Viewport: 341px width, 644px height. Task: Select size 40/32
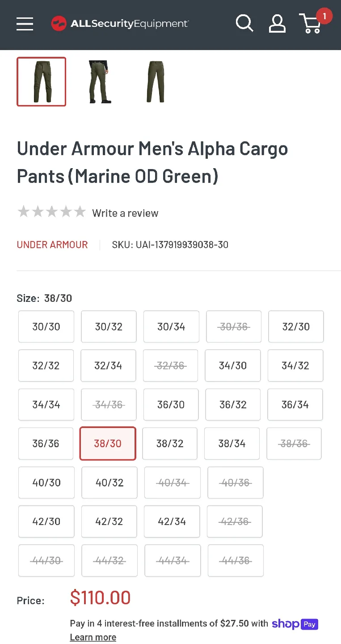coord(109,483)
